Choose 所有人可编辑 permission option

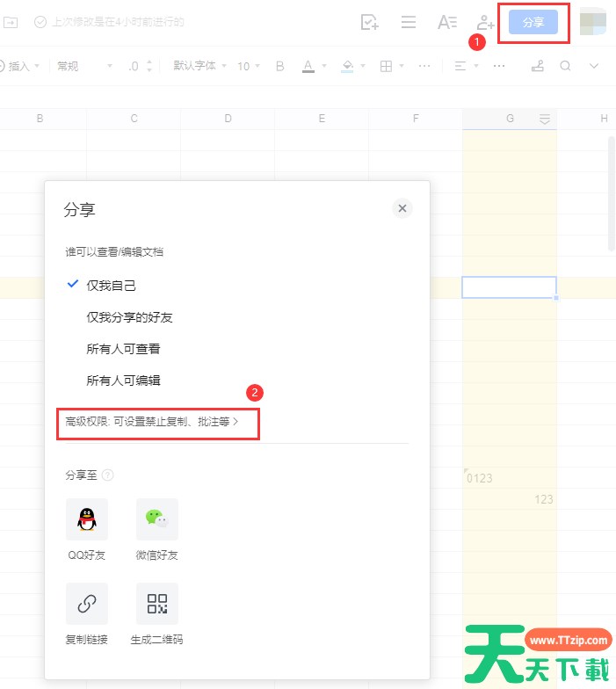[123, 381]
